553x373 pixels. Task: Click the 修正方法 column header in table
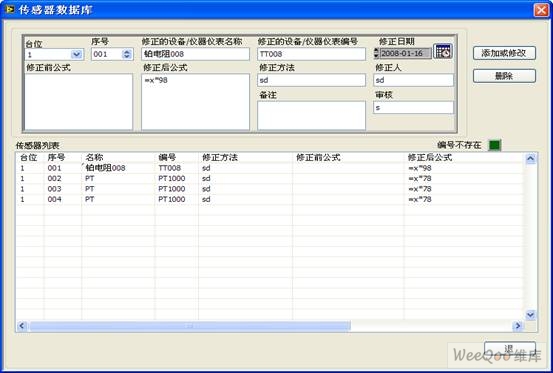point(220,157)
